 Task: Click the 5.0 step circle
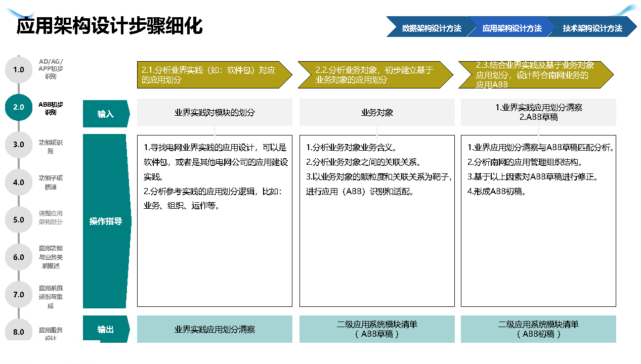19,220
